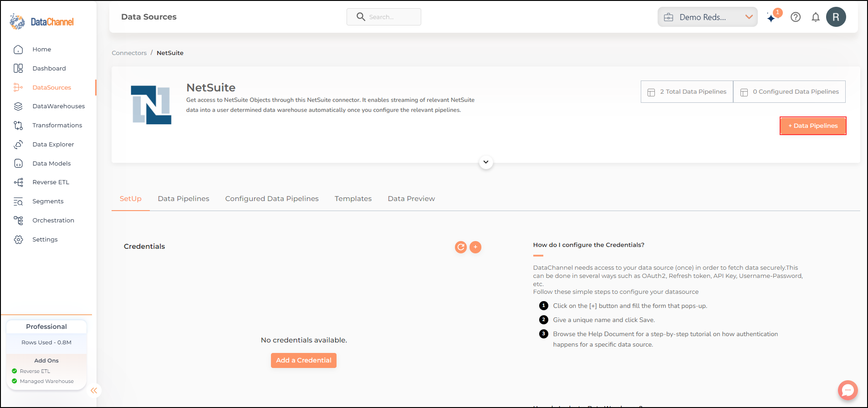The width and height of the screenshot is (868, 408).
Task: Open the notifications bell
Action: coord(816,17)
